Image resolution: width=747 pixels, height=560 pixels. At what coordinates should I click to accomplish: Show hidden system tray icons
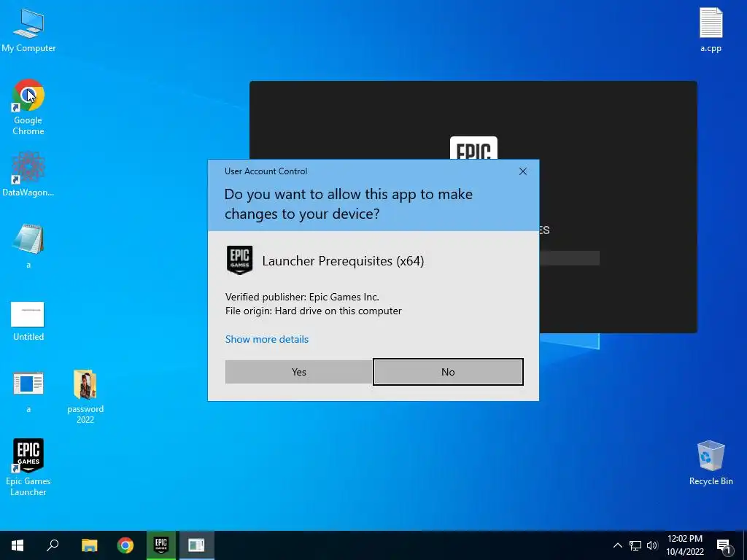coord(617,545)
